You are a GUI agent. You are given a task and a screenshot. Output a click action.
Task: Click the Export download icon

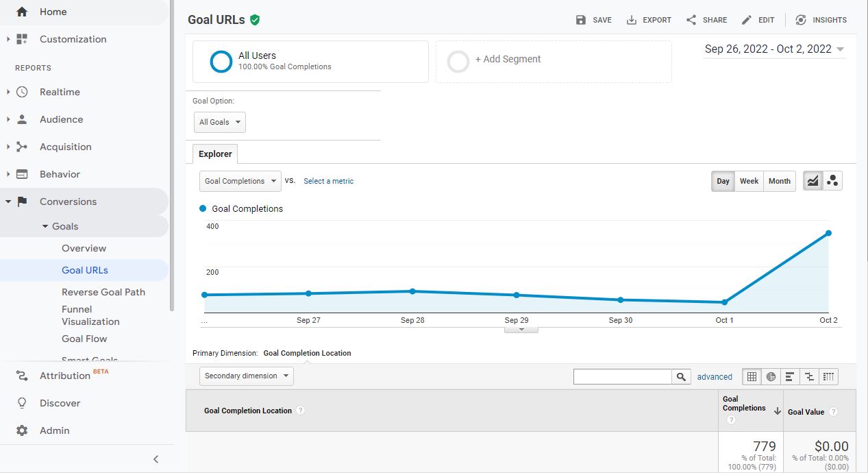tap(632, 20)
